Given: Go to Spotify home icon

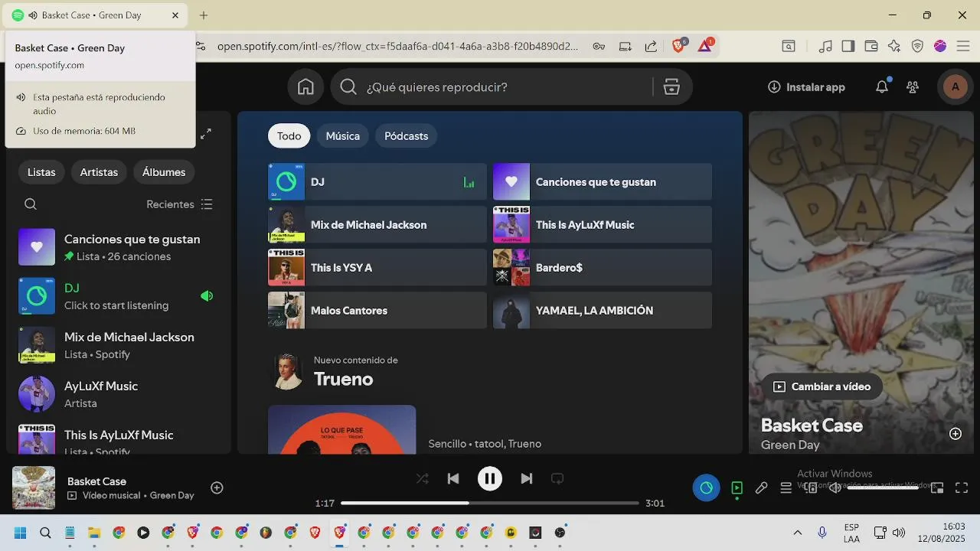Looking at the screenshot, I should point(305,87).
